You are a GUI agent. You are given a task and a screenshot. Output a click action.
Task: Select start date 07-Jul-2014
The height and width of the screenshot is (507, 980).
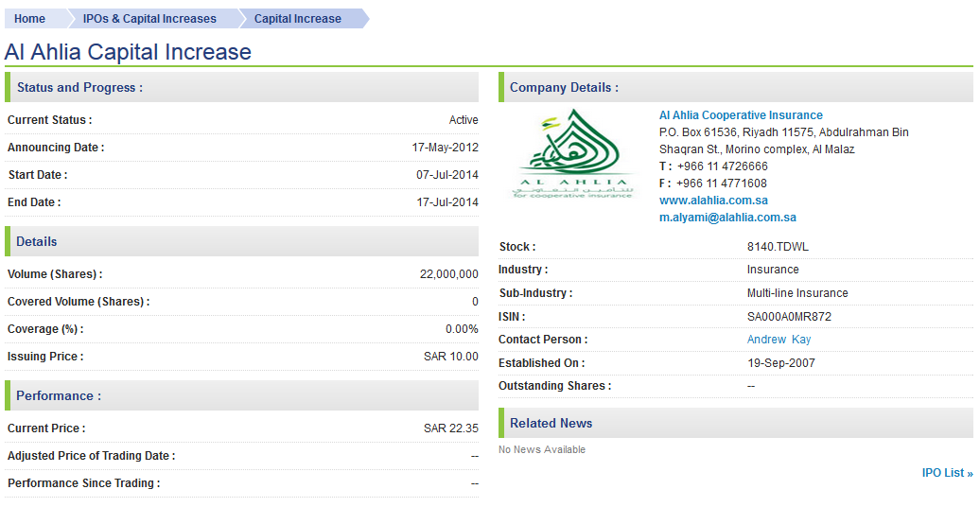pos(447,175)
